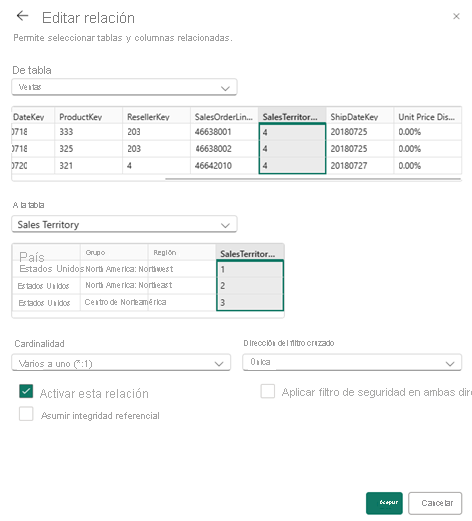Select Unit Price Dis... column header
Screen dimensions: 472x521
(428, 116)
